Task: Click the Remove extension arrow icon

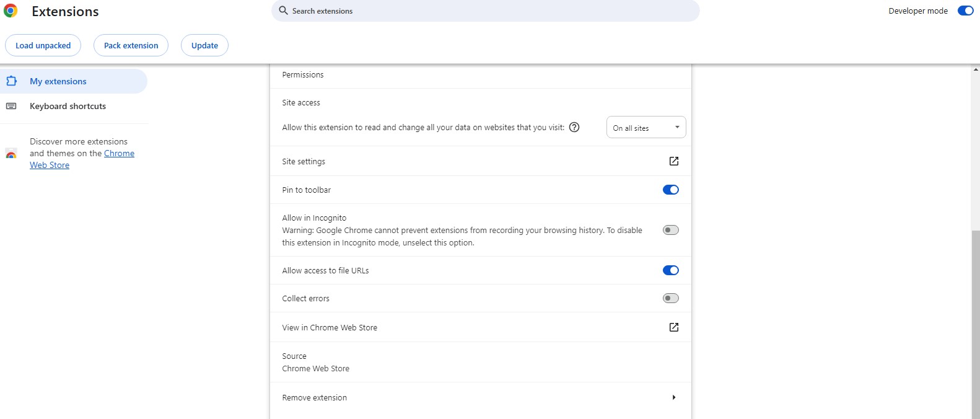Action: pos(674,397)
